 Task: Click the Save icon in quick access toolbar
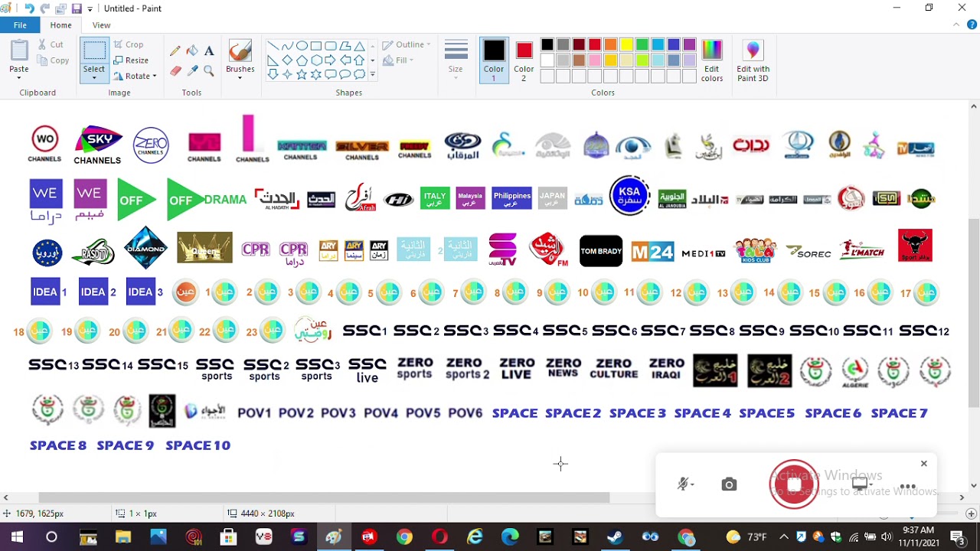click(77, 8)
